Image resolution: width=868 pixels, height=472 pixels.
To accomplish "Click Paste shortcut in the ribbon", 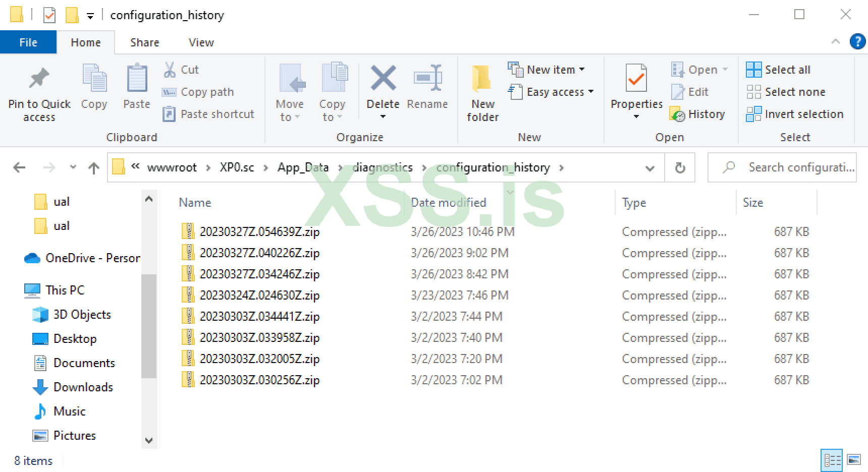I will click(208, 114).
